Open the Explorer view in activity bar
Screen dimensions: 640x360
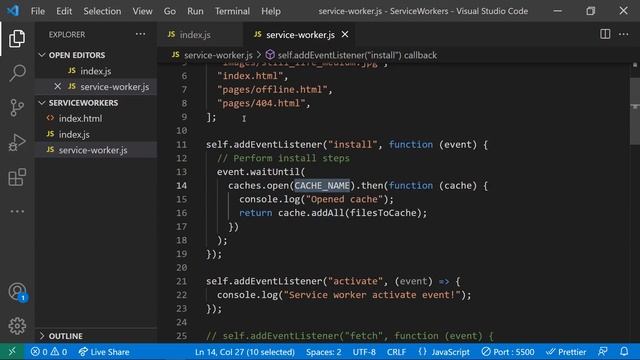coord(17,38)
